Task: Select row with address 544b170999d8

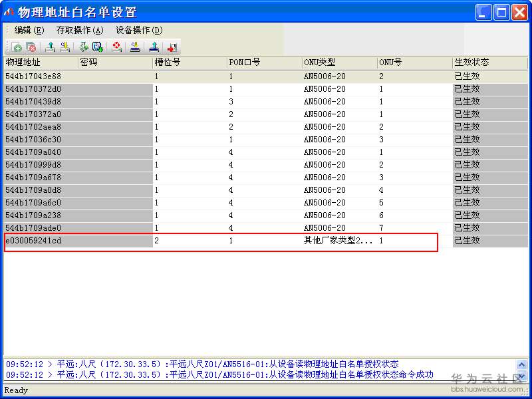Action: click(x=266, y=165)
